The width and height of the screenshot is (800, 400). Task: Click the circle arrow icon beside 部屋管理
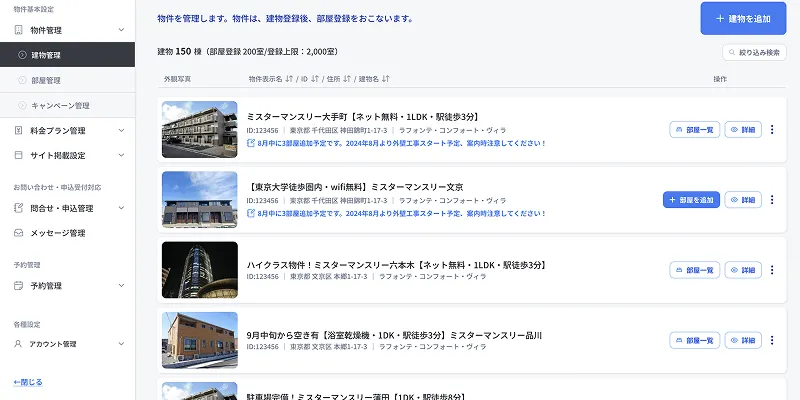tap(22, 80)
